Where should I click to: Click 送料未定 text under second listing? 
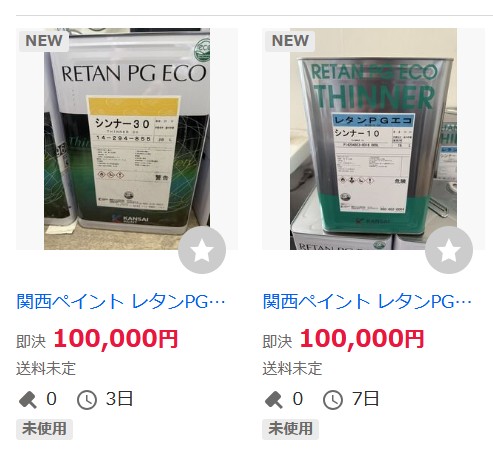tap(292, 369)
